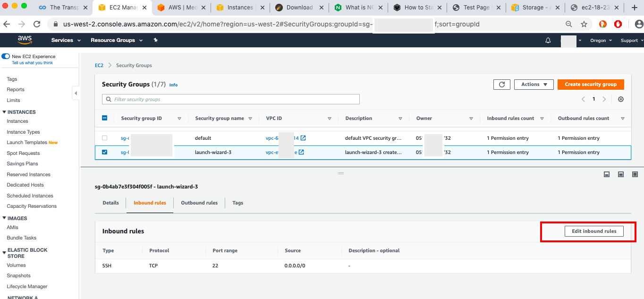Open Launch Templates in sidebar
The height and width of the screenshot is (299, 644).
pos(27,143)
